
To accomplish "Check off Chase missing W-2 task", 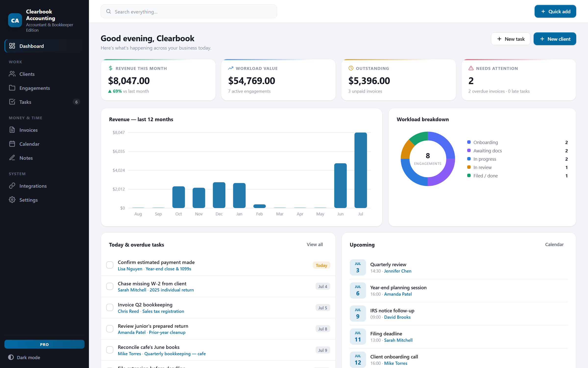I will tap(110, 286).
